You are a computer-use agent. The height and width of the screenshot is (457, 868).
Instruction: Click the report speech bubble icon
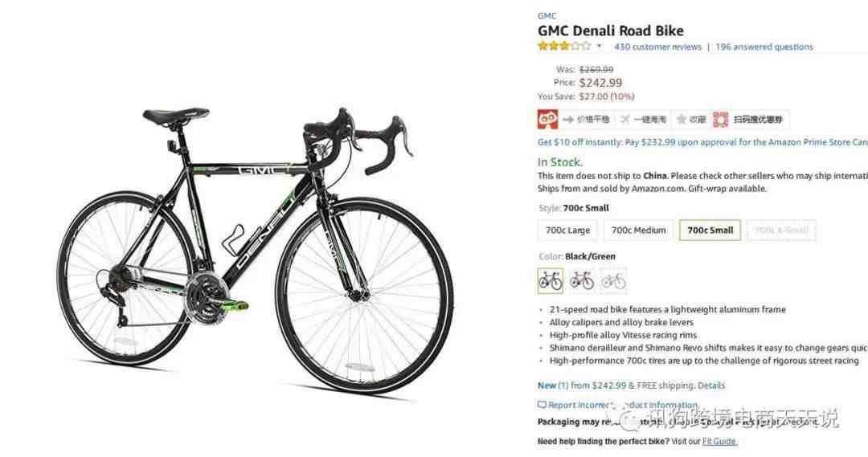(x=542, y=405)
